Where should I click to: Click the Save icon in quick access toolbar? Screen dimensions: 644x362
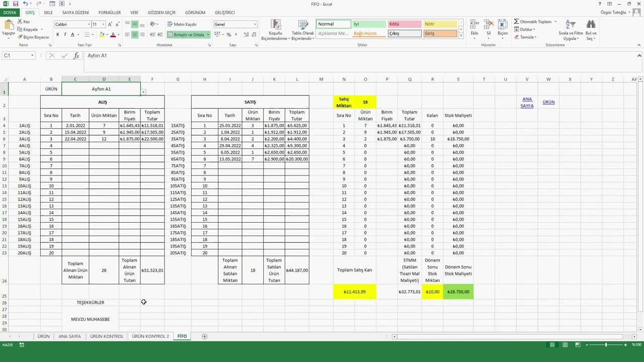16,4
